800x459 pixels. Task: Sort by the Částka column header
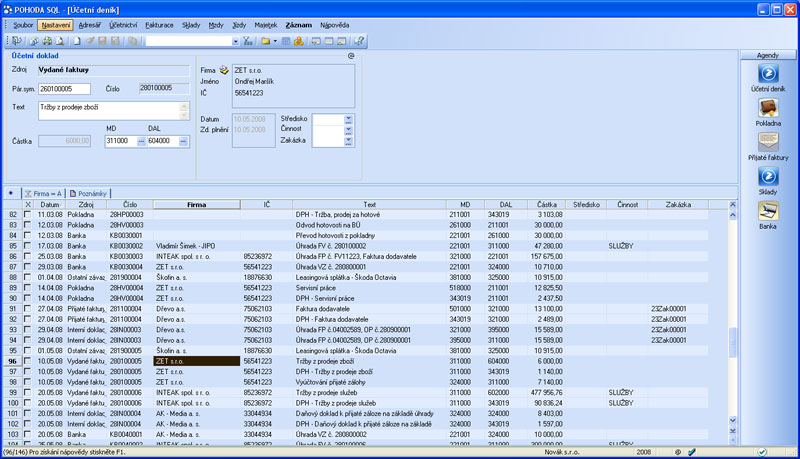[546, 205]
